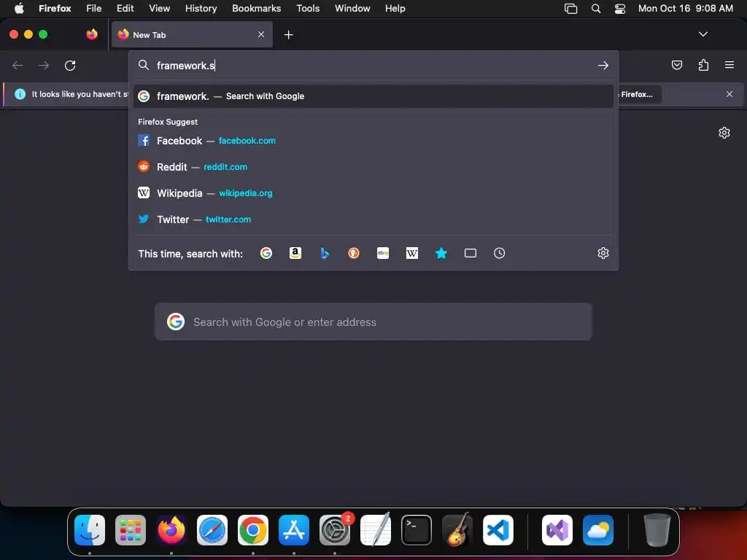Search this time with eBay icon

[x=383, y=253]
